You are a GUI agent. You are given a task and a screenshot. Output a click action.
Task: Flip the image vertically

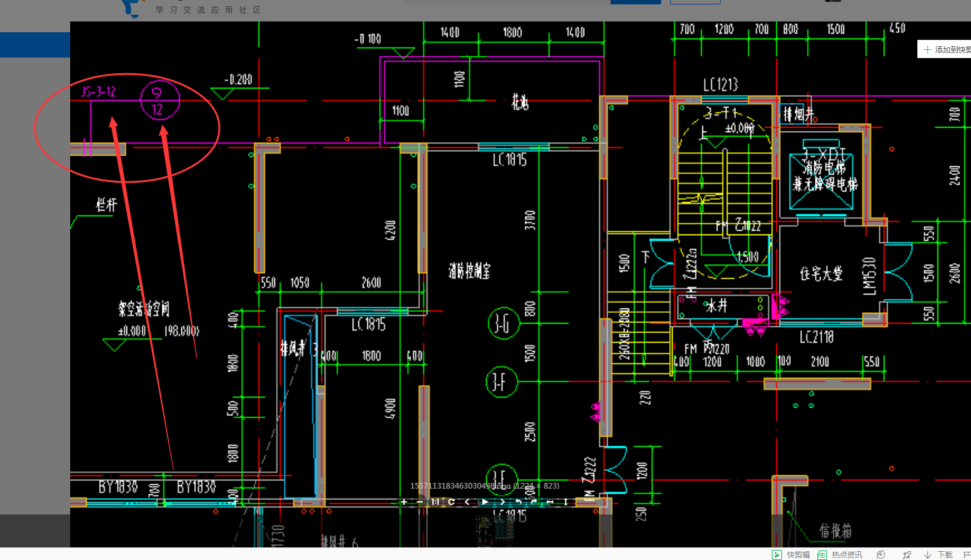coord(566,502)
